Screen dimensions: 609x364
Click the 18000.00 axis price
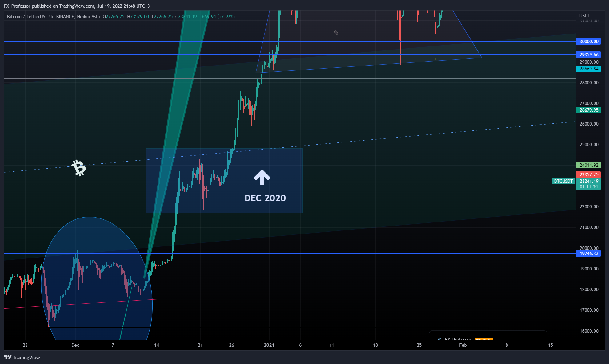(589, 289)
